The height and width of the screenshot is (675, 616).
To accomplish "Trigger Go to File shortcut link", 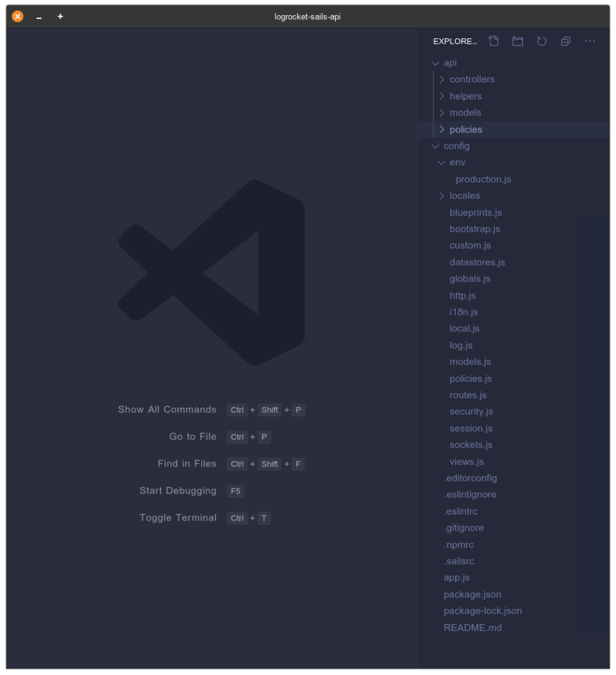I will [191, 436].
